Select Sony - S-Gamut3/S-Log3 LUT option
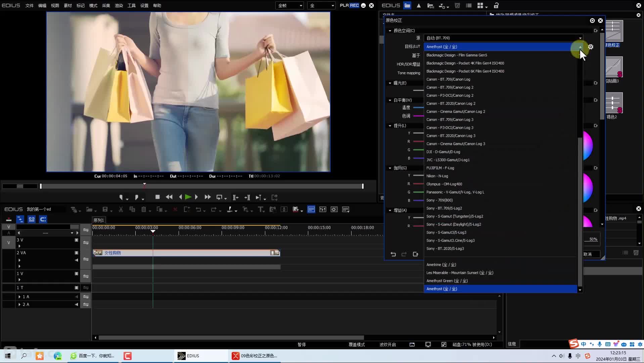The height and width of the screenshot is (363, 644). 500,233
